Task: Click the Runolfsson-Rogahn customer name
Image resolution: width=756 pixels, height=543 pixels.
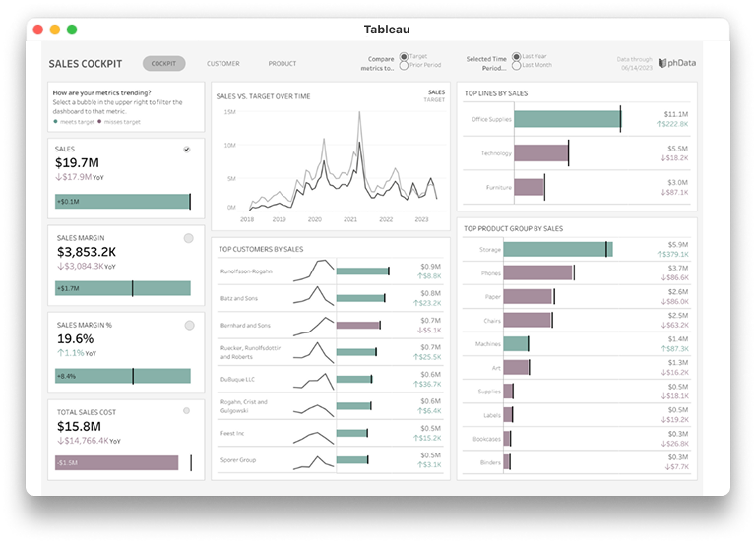Action: [x=246, y=271]
